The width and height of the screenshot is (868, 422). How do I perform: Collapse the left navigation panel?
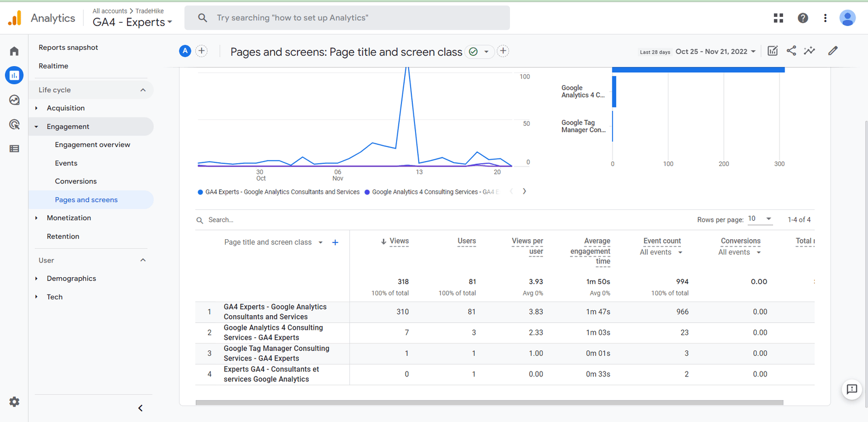(x=140, y=408)
